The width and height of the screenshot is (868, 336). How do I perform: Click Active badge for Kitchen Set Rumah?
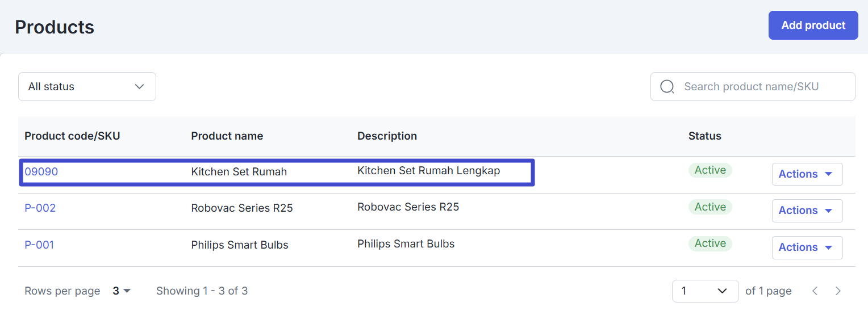click(710, 170)
